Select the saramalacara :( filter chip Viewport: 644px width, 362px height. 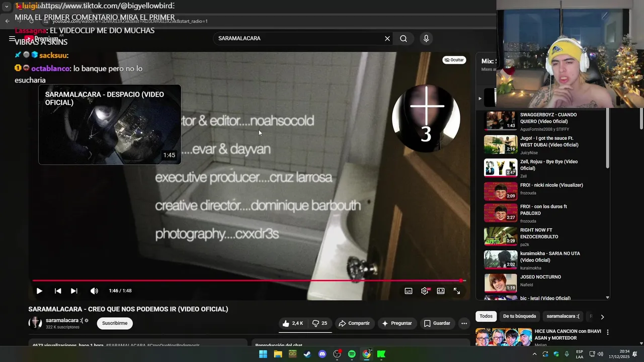click(x=563, y=316)
